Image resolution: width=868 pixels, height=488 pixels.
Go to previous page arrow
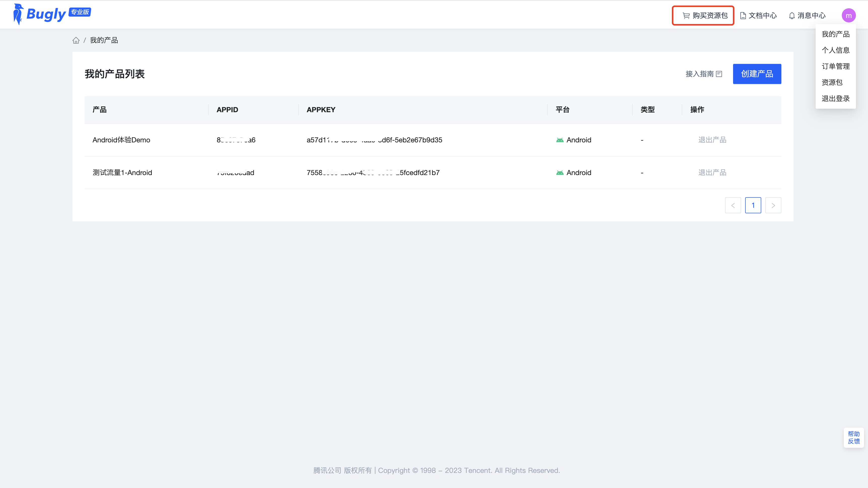tap(733, 206)
